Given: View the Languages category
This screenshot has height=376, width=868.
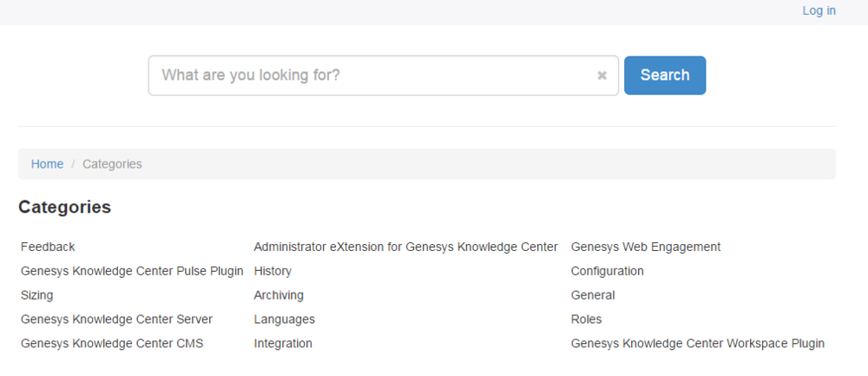Looking at the screenshot, I should click(284, 320).
